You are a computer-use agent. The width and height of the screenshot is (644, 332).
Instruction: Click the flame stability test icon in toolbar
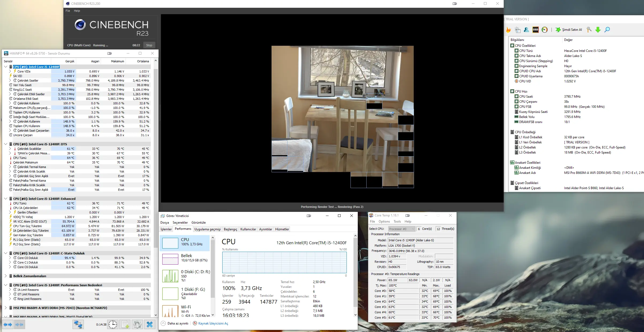point(509,30)
